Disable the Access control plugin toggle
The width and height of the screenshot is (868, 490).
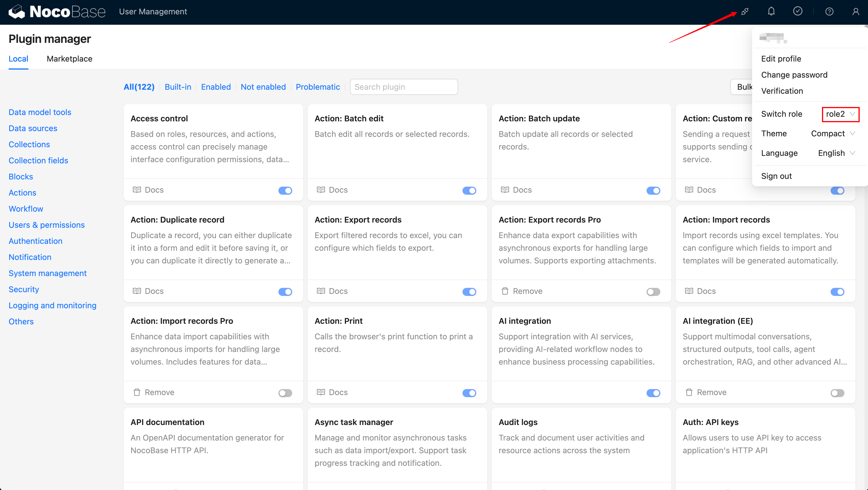point(285,190)
